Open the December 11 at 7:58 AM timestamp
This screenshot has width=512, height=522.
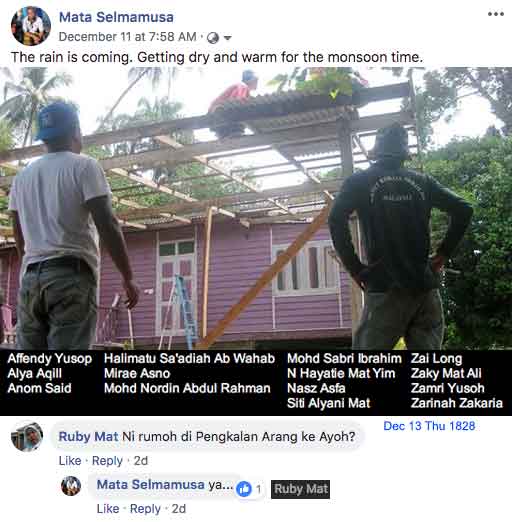pyautogui.click(x=127, y=37)
